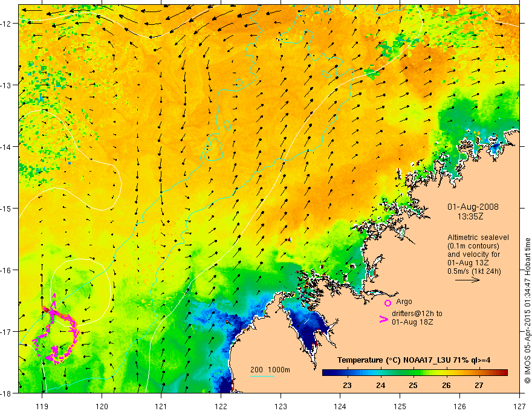Click the latitude axis label -14
532x411 pixels.
7,147
